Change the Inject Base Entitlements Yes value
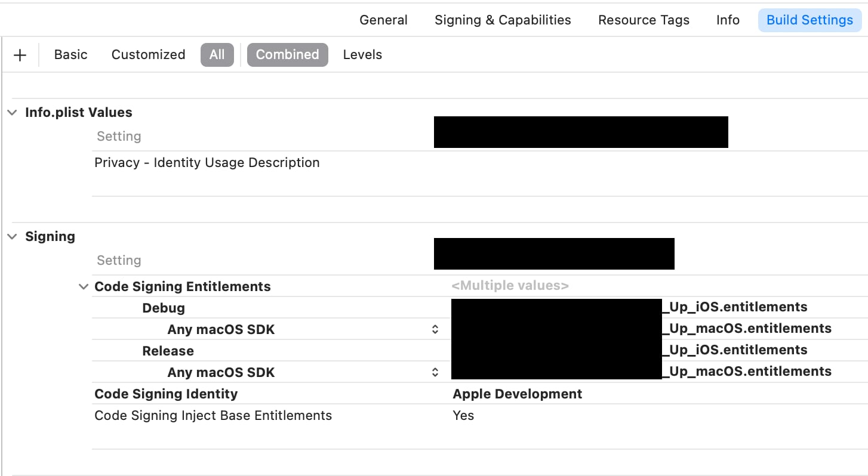Screen dimensions: 868x476 (463, 416)
